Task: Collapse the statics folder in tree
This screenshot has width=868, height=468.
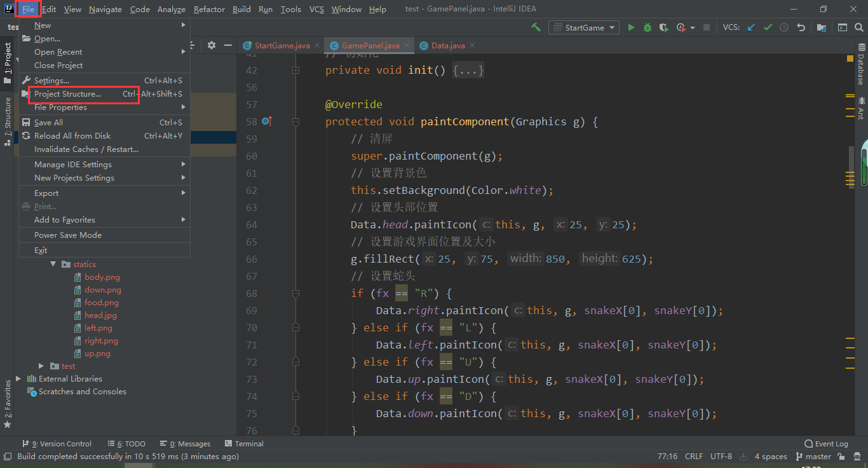Action: pyautogui.click(x=53, y=265)
